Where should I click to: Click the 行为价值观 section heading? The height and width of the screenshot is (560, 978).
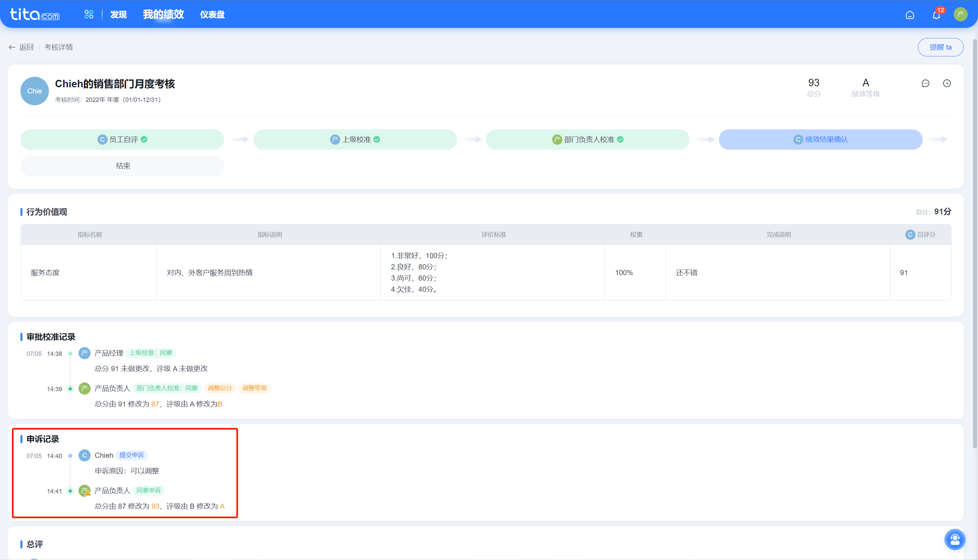[47, 212]
